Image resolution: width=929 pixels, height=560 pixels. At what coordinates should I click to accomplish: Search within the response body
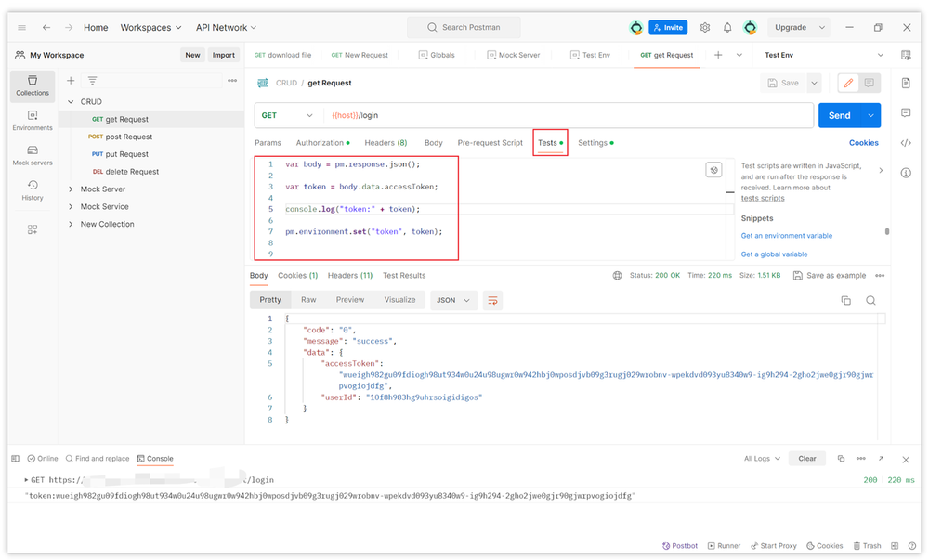click(x=870, y=300)
